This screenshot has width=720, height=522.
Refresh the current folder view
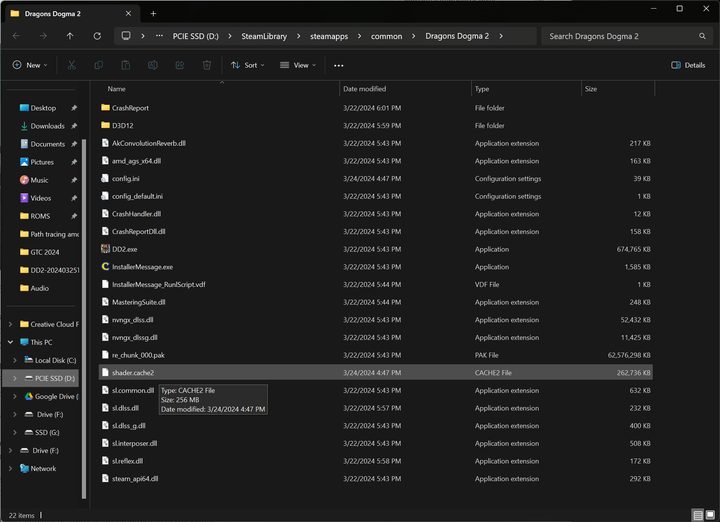pos(97,36)
